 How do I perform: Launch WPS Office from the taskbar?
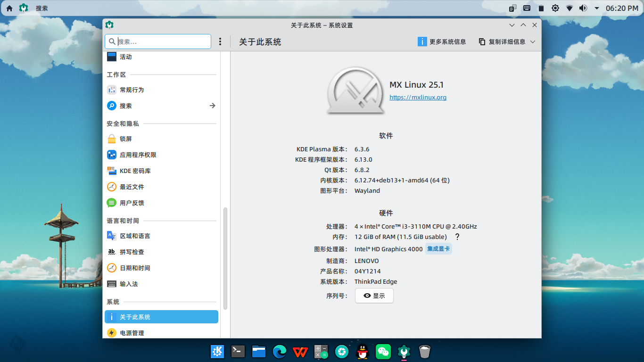coord(300,351)
